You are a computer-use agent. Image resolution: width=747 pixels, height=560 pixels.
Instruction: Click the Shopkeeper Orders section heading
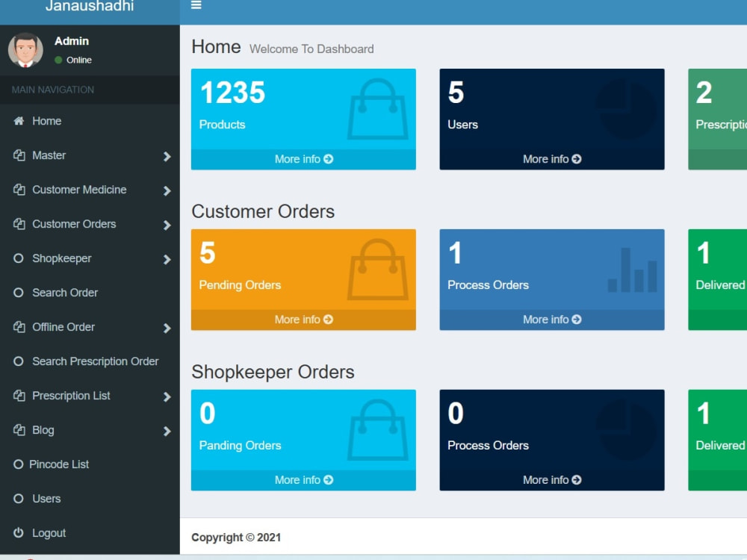[273, 372]
